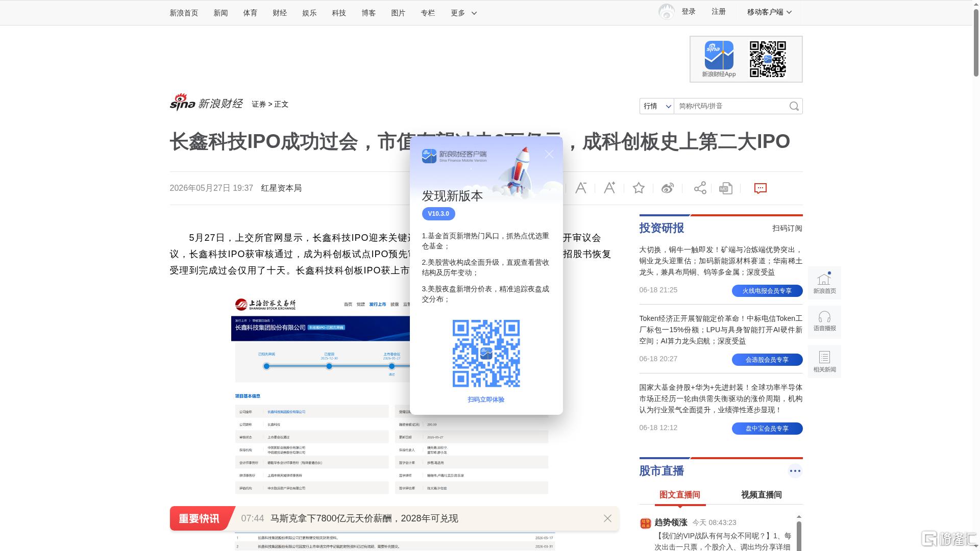Open 体育 in top navigation
The height and width of the screenshot is (551, 980).
coord(250,13)
